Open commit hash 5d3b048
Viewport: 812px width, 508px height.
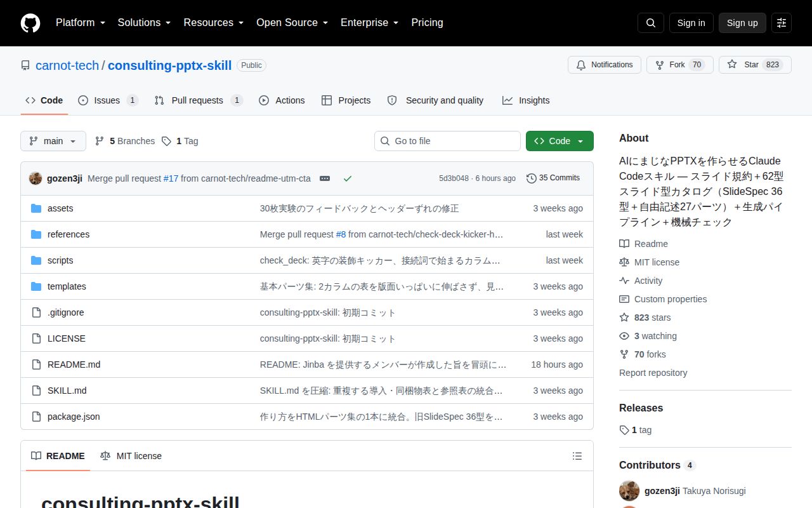coord(454,178)
